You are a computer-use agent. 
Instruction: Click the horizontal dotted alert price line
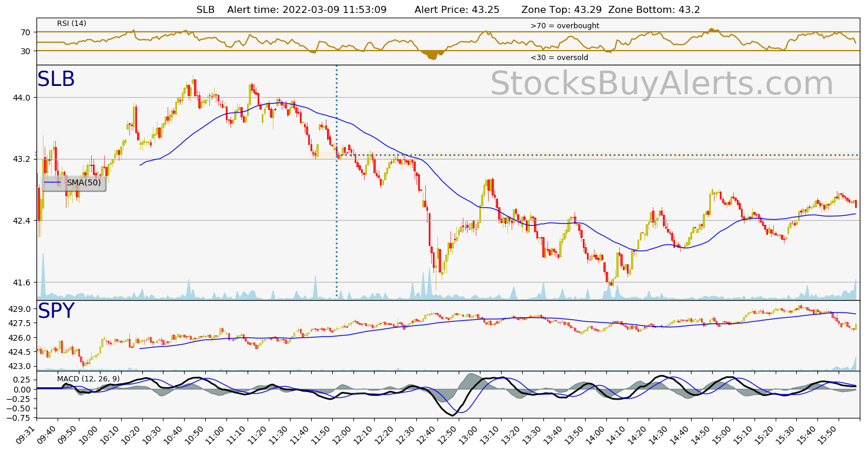[x=599, y=155]
